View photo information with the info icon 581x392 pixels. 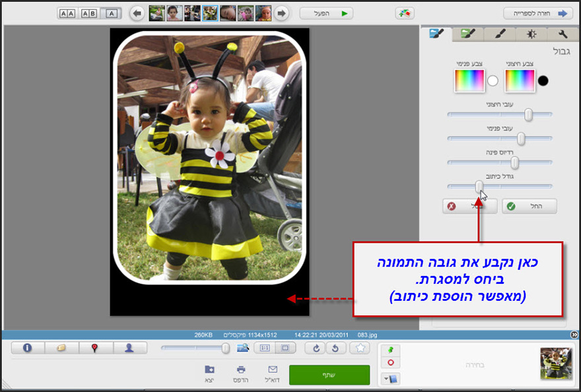(x=28, y=348)
